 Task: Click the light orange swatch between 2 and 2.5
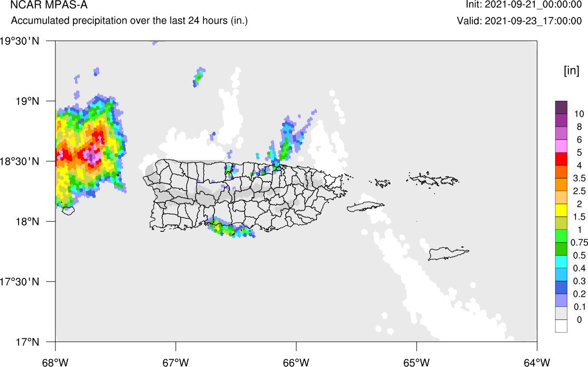pos(561,197)
